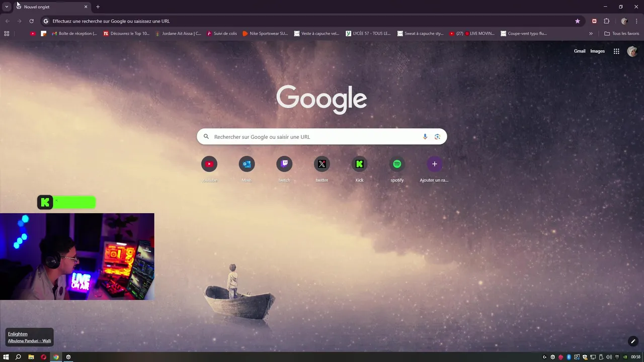Open the Suivi de colis bookmark
The height and width of the screenshot is (362, 644).
[221, 34]
